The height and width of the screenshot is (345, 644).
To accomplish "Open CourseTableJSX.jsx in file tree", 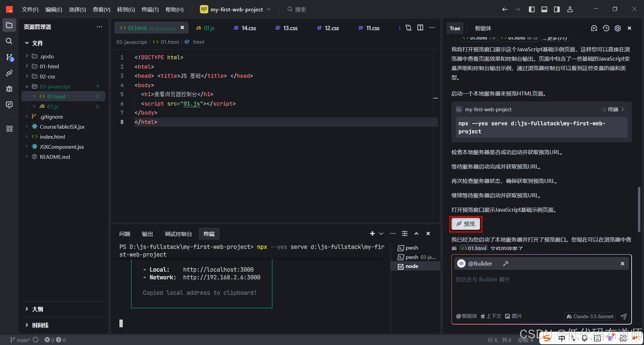I will tap(62, 127).
